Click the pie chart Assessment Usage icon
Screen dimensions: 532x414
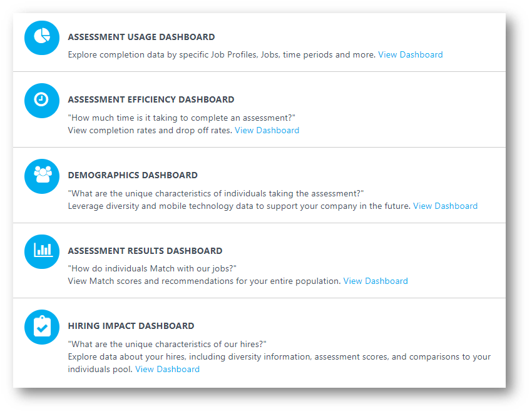(x=42, y=38)
